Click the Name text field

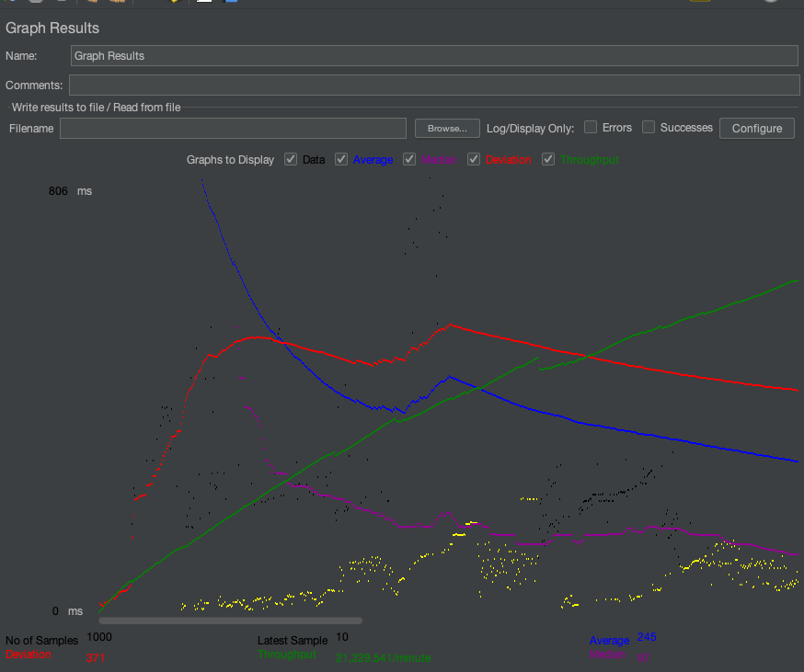pyautogui.click(x=433, y=55)
